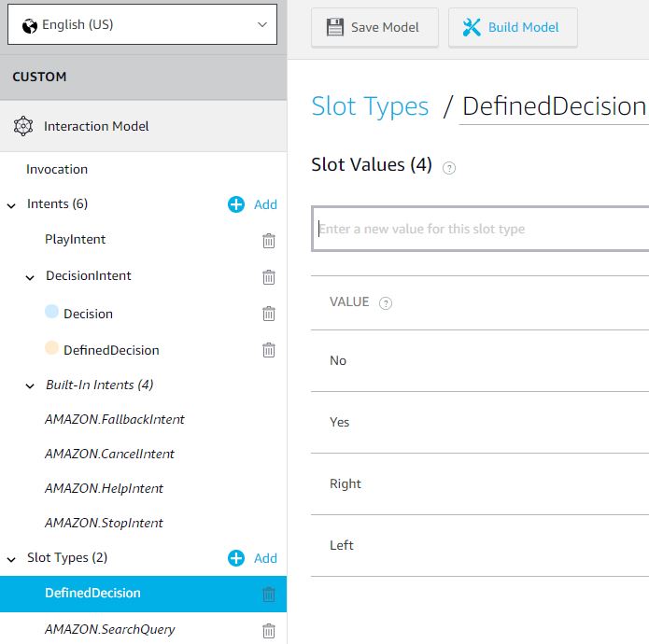The image size is (649, 644).
Task: Click the plus icon to add intent
Action: tap(236, 204)
